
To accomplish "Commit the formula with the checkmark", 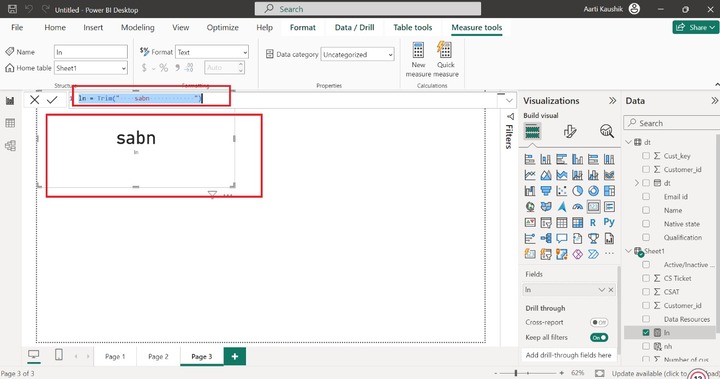I will point(52,100).
